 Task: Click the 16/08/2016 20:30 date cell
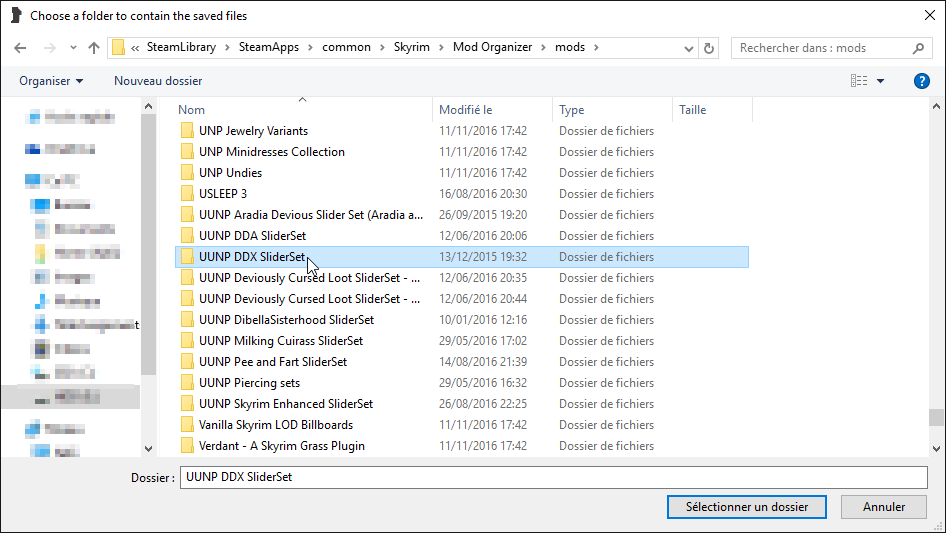483,194
